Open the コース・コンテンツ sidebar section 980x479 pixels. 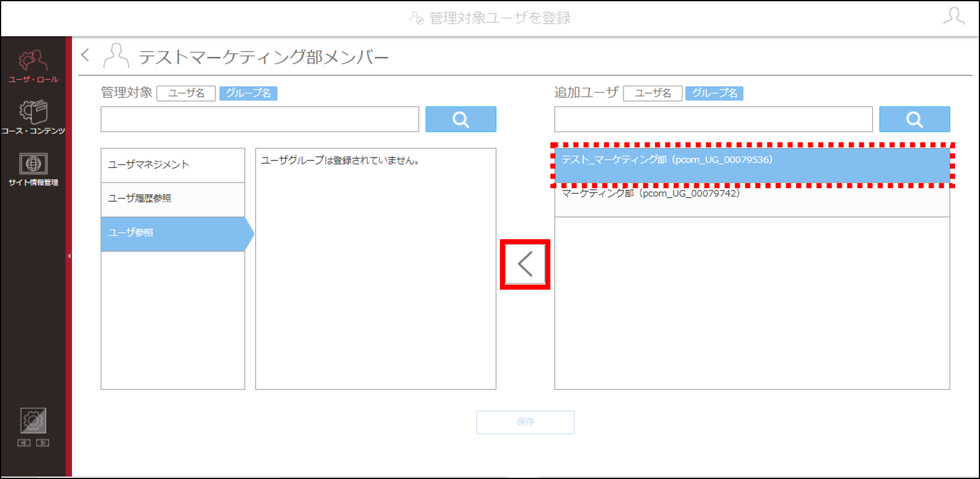(33, 118)
